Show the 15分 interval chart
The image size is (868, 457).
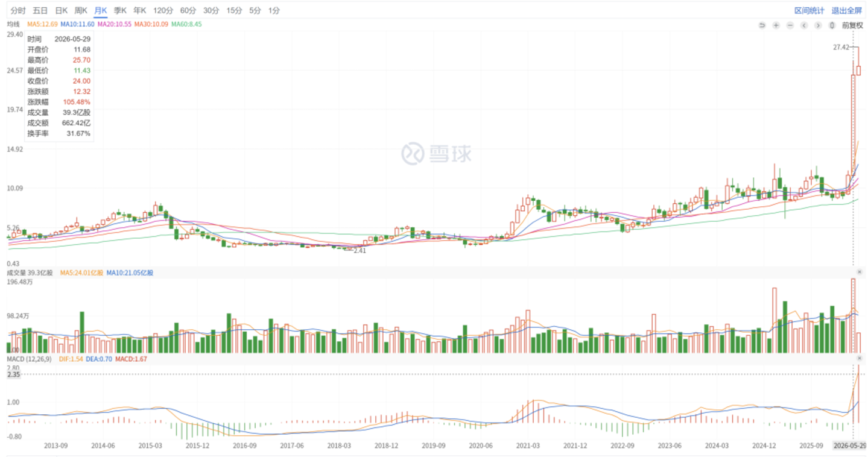point(235,10)
